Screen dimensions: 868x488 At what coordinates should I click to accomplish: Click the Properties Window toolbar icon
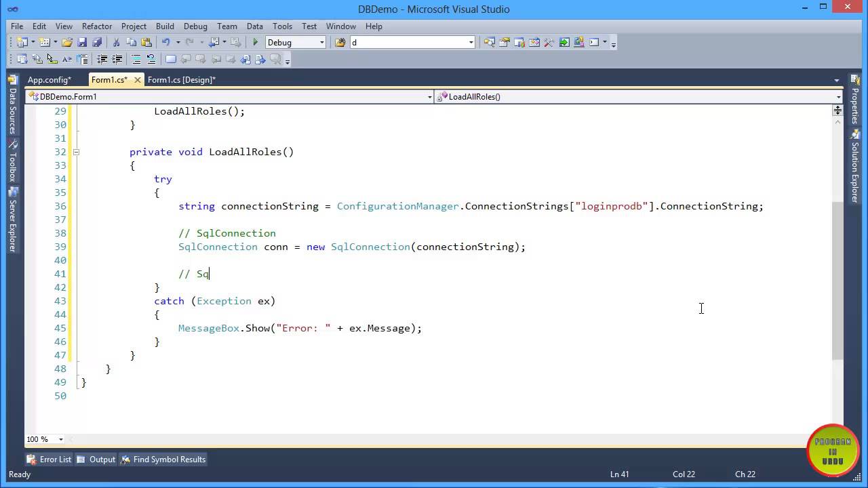click(x=504, y=42)
